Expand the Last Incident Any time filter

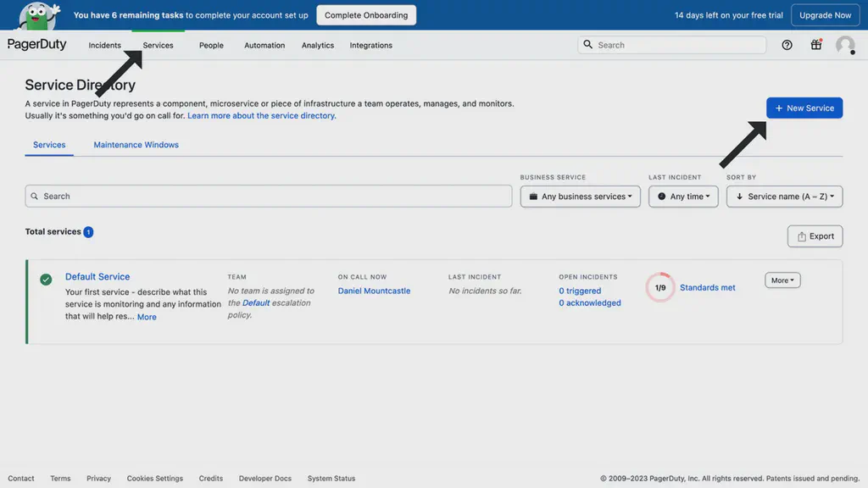pyautogui.click(x=683, y=196)
